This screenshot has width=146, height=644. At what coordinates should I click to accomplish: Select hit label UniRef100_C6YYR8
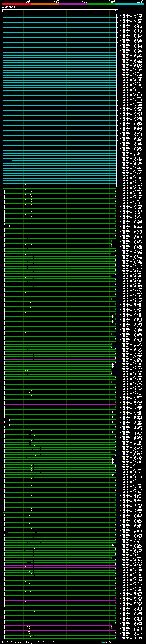pos(131,118)
